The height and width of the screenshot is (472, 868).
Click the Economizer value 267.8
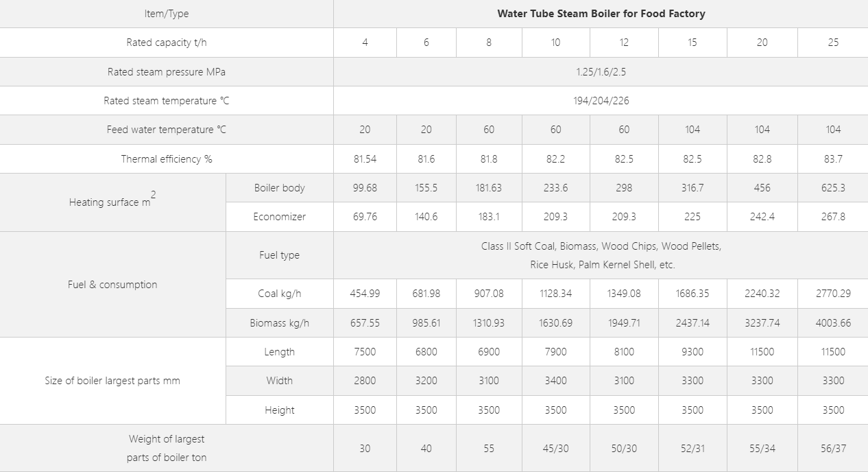(833, 216)
